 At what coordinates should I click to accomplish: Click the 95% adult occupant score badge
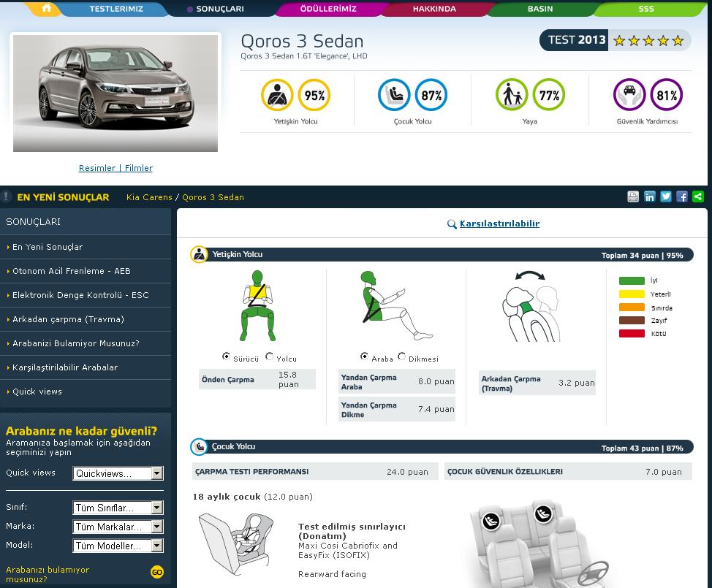click(314, 95)
